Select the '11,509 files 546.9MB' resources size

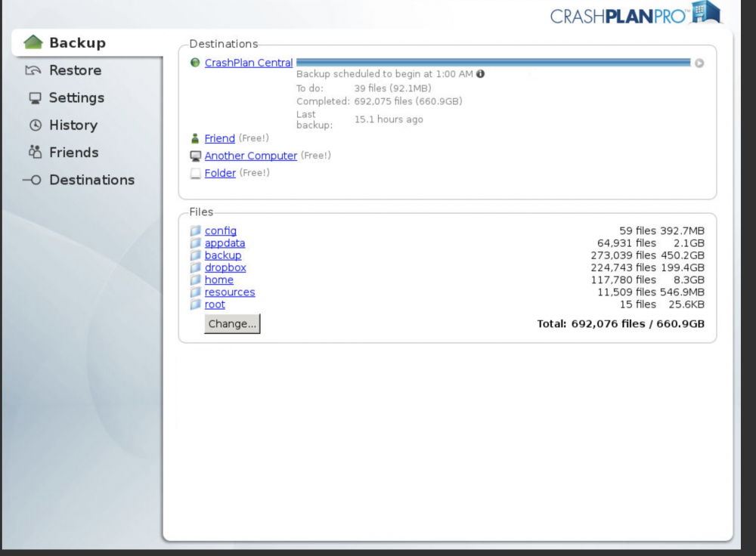651,292
